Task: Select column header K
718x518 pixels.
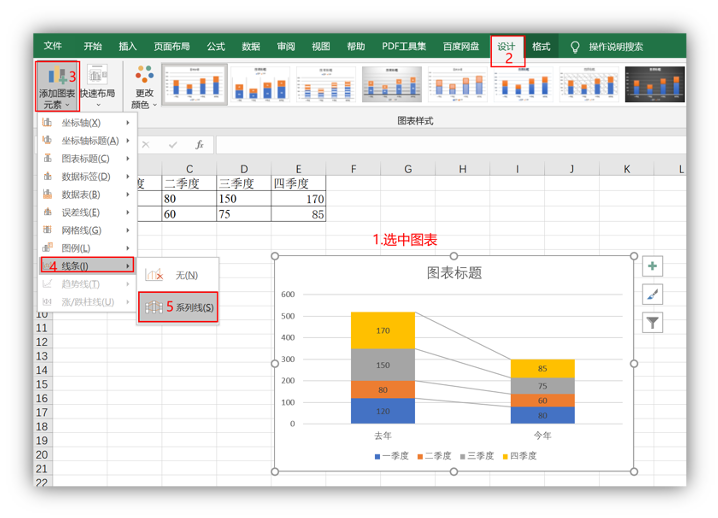Action: coord(626,169)
